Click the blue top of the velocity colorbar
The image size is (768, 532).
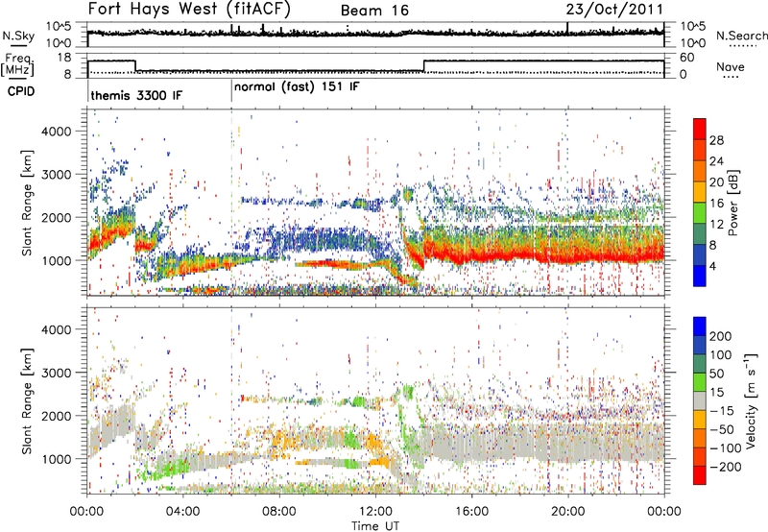click(x=700, y=326)
